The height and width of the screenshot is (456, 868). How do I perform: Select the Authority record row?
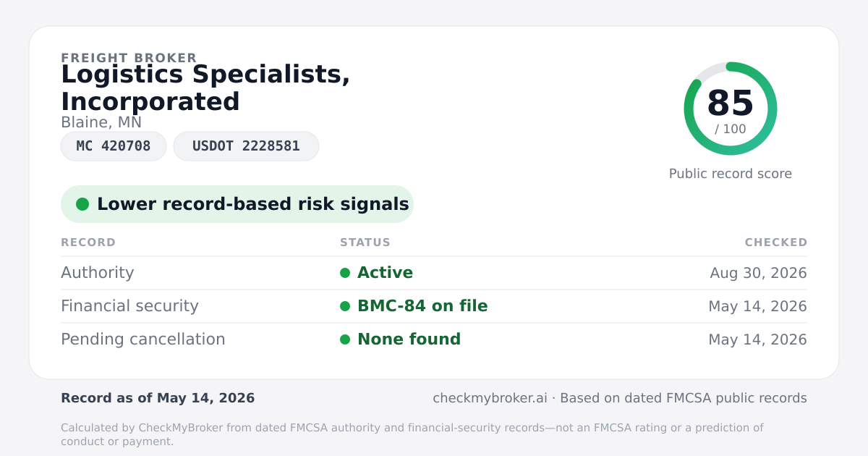[x=434, y=273]
